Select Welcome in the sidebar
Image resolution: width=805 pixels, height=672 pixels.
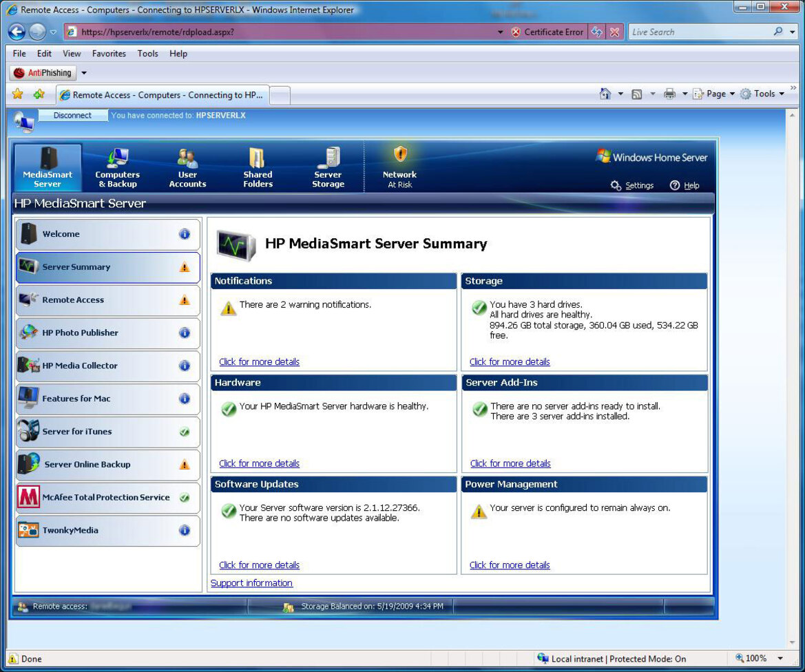(x=108, y=234)
